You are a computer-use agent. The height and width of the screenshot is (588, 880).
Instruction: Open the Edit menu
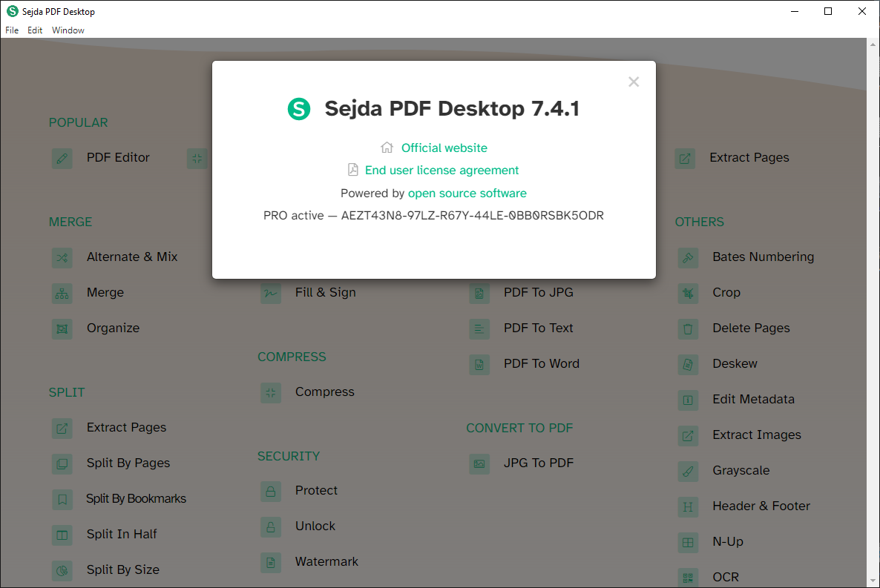click(x=35, y=30)
